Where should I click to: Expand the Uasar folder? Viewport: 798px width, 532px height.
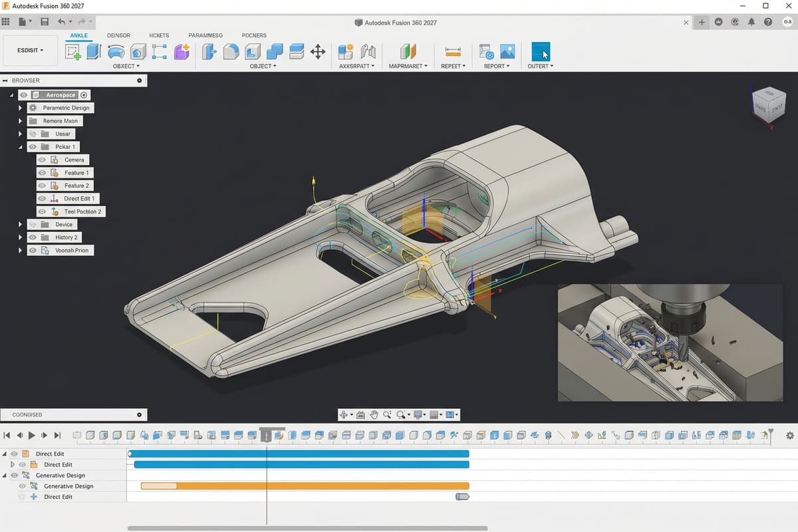[21, 134]
